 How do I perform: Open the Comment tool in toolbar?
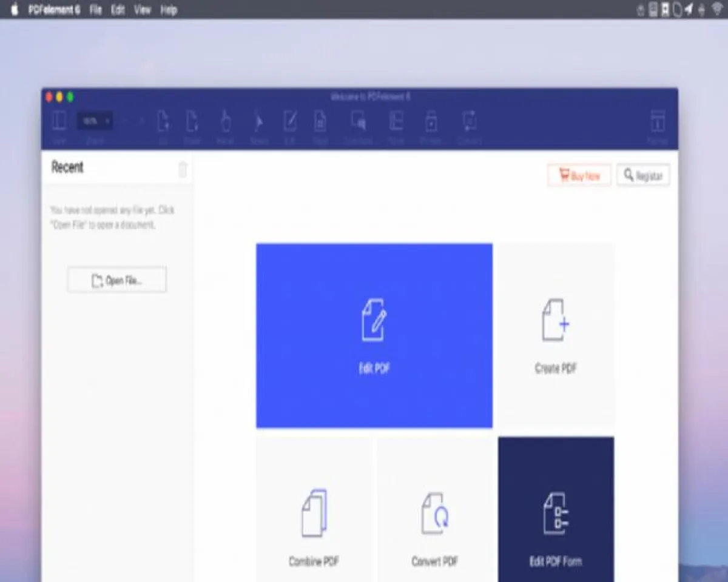[358, 122]
